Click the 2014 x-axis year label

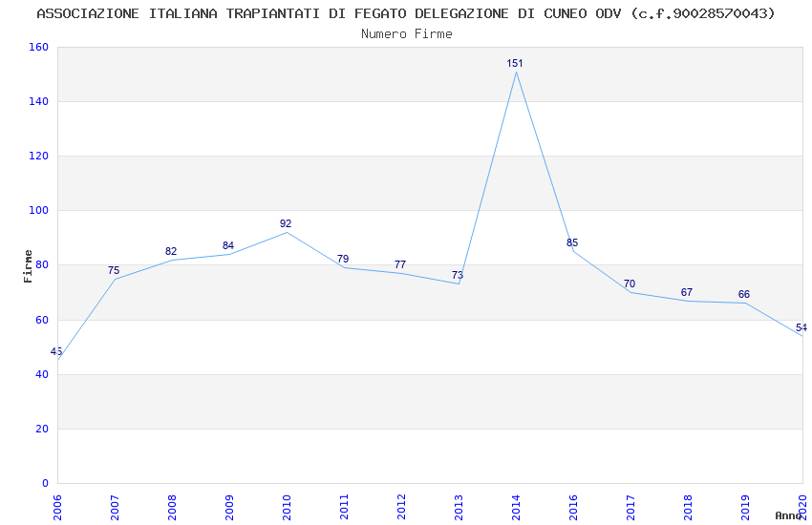click(516, 508)
